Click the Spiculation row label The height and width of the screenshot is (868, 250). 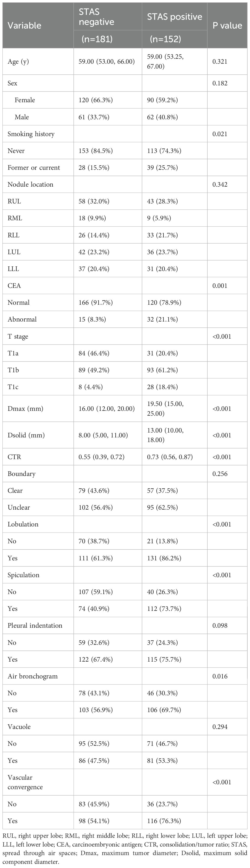(23, 575)
